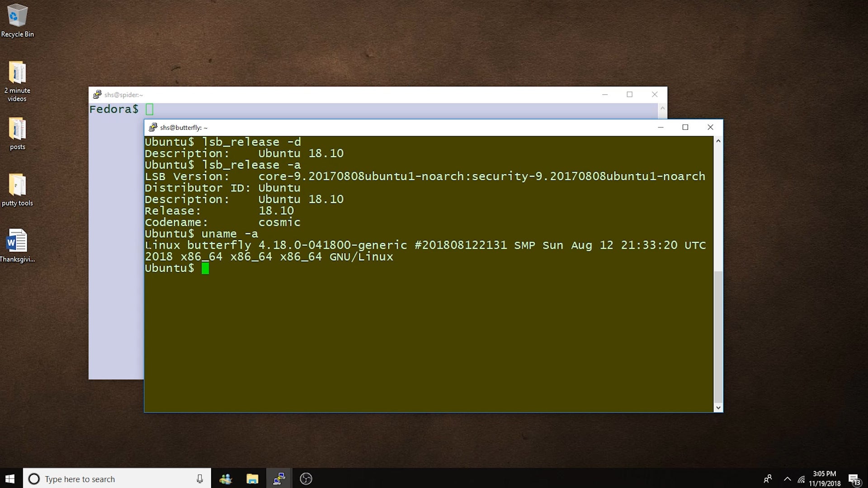Image resolution: width=868 pixels, height=488 pixels.
Task: Open the People icon in system tray
Action: (768, 479)
